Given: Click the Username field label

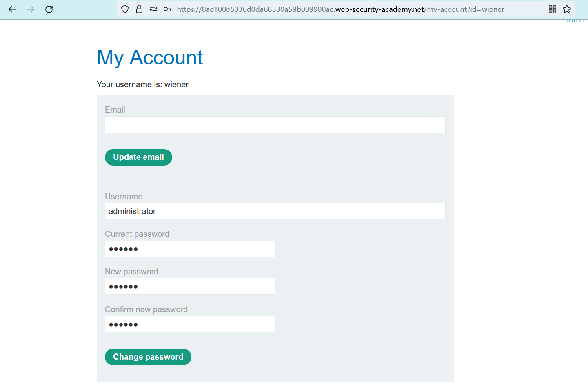Looking at the screenshot, I should pos(124,197).
